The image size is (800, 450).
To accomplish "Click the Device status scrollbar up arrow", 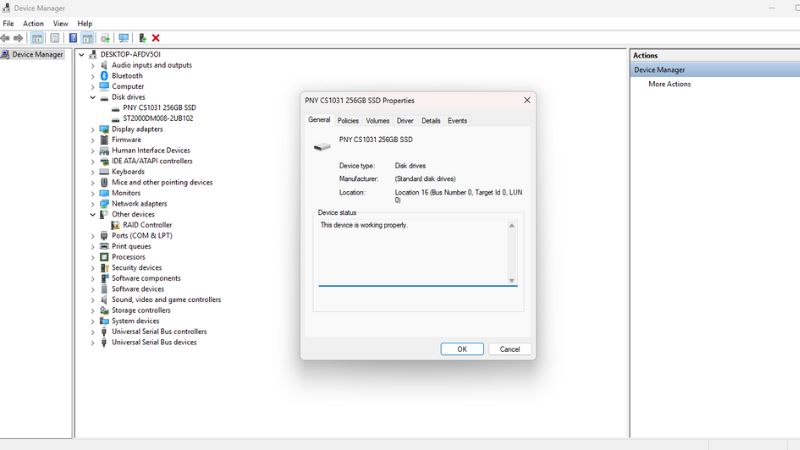I will coord(512,226).
